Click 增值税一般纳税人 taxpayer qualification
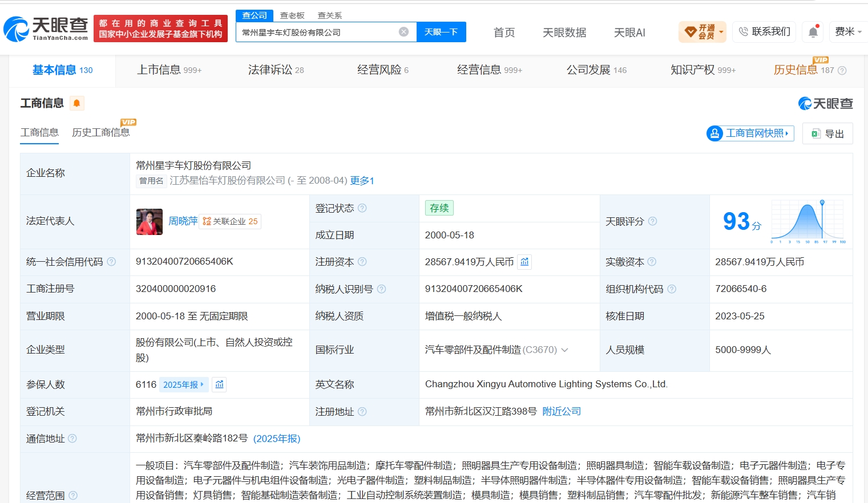 point(463,317)
